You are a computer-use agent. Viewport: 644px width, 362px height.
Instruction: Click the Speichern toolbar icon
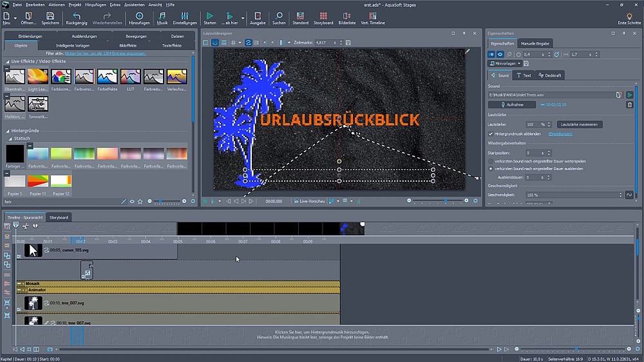click(50, 17)
